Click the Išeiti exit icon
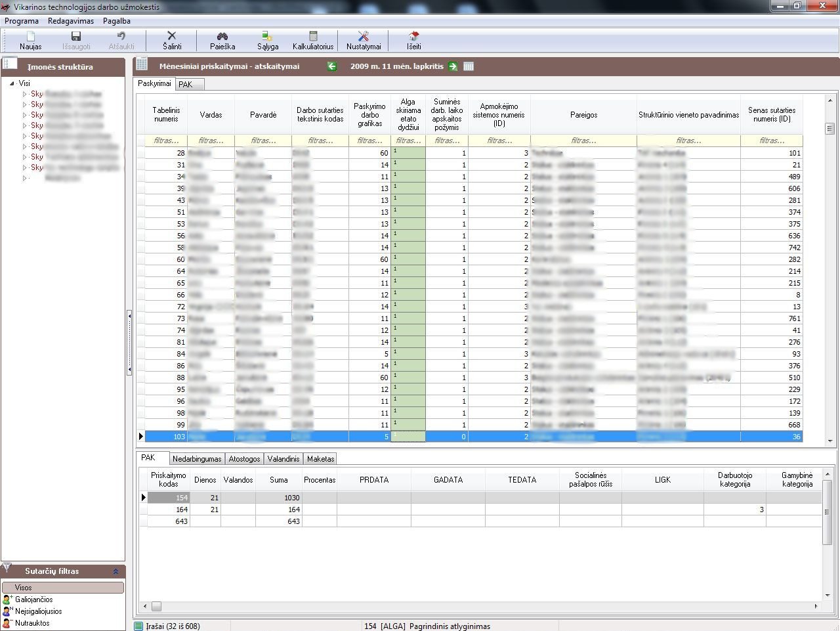840x631 pixels. pyautogui.click(x=413, y=41)
